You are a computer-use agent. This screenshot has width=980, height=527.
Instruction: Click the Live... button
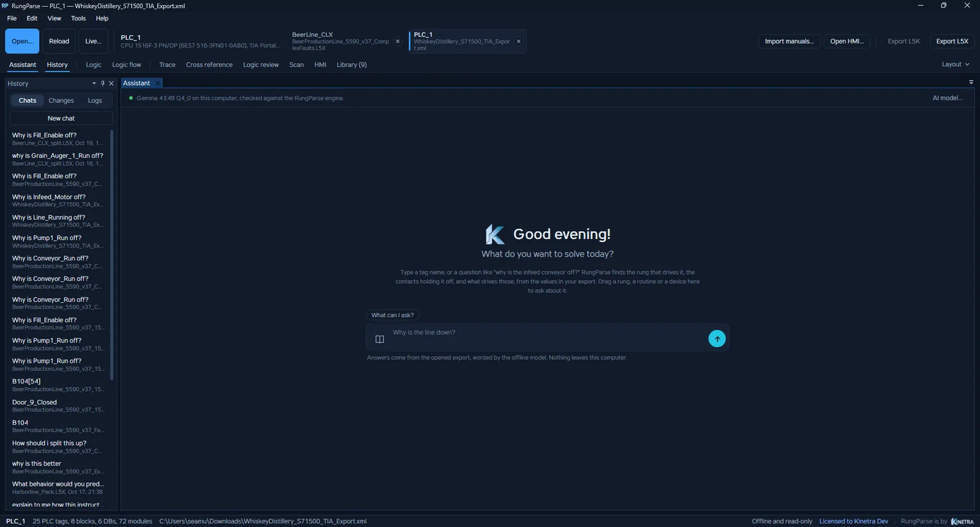coord(93,41)
